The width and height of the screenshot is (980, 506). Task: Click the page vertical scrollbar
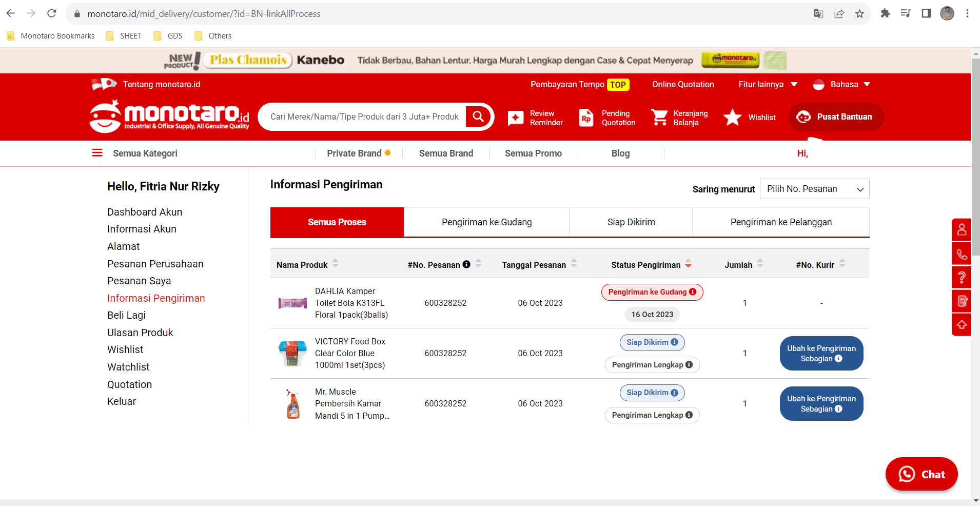point(975,156)
